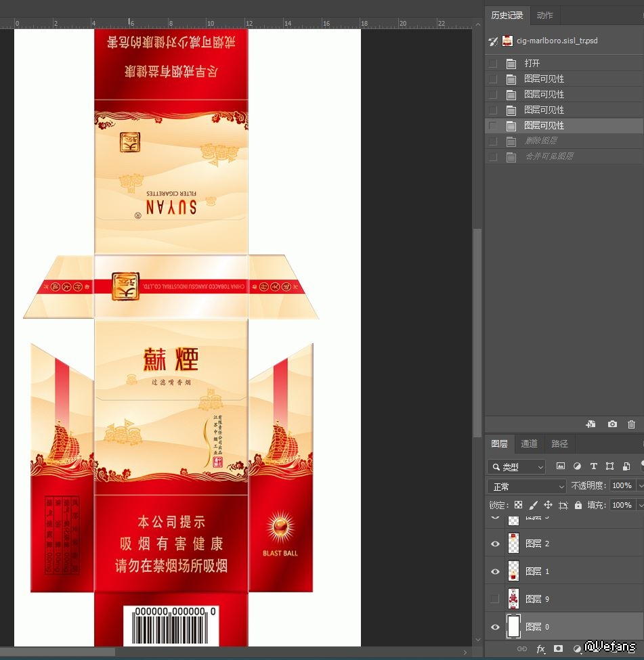
Task: Click history brush source icon beside snapshot
Action: [493, 41]
